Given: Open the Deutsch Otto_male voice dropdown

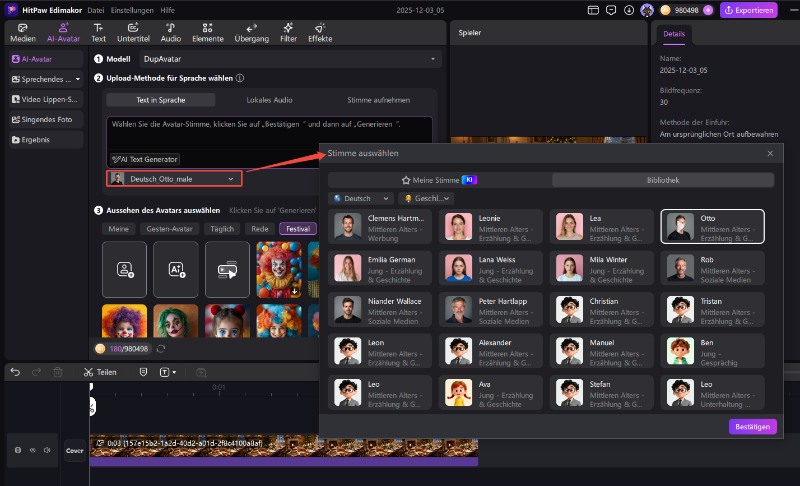Looking at the screenshot, I should 174,179.
